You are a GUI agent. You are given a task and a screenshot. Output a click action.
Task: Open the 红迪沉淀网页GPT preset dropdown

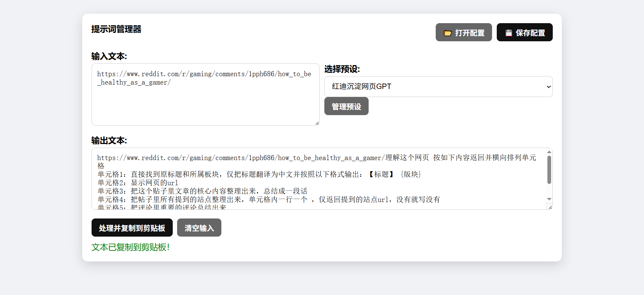(438, 87)
